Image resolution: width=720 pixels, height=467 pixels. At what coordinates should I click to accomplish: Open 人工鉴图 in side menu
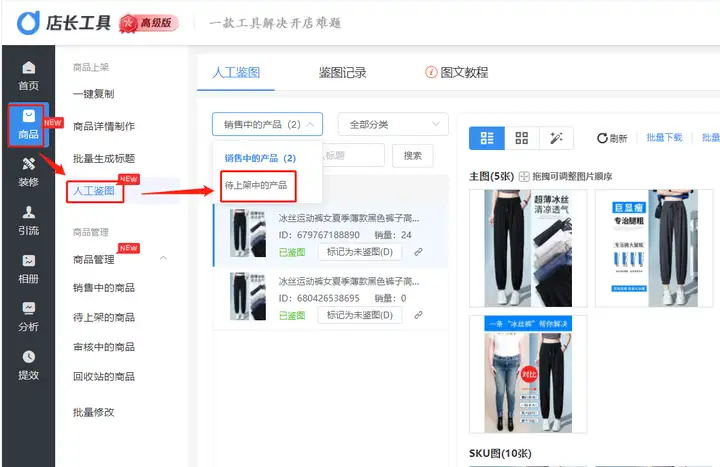click(94, 191)
